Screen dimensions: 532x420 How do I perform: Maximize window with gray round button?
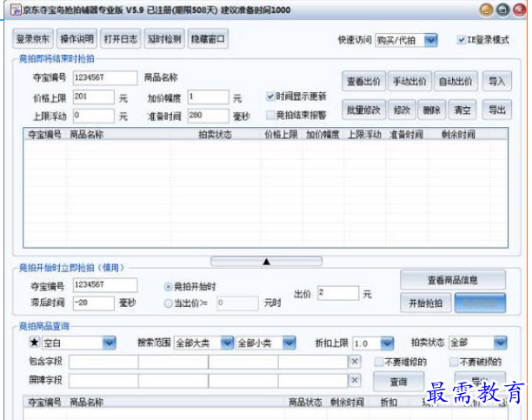502,10
